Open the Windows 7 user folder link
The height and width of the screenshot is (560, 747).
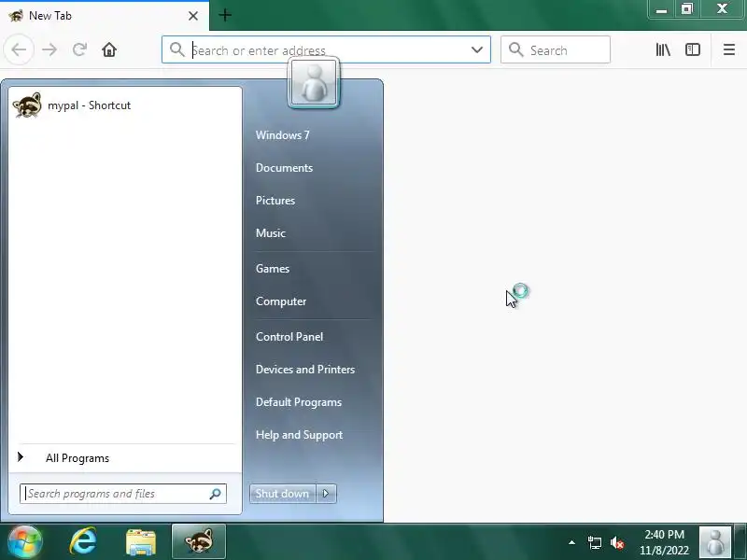point(283,135)
